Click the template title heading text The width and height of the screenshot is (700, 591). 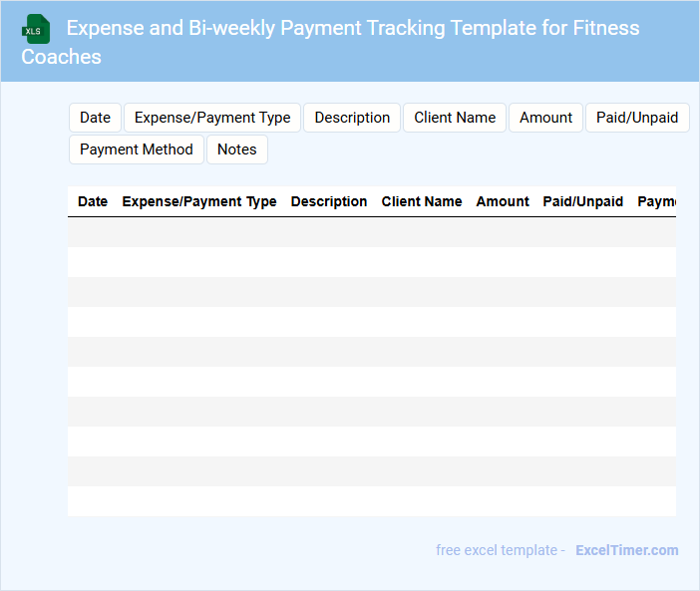pos(353,28)
